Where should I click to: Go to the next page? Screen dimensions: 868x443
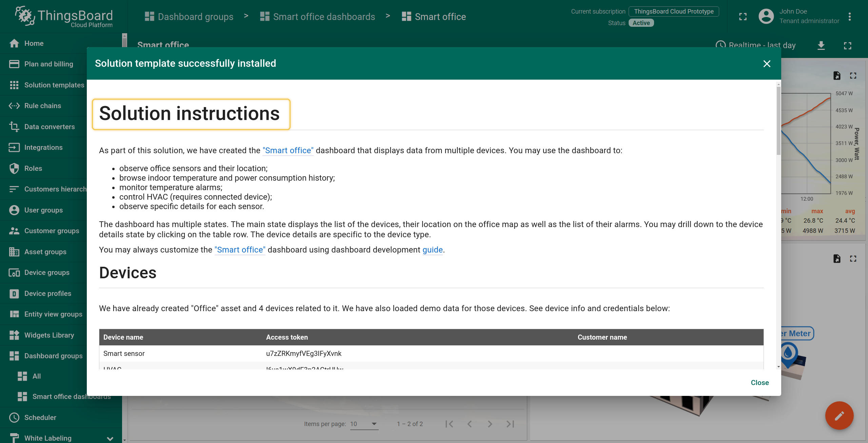pos(490,424)
